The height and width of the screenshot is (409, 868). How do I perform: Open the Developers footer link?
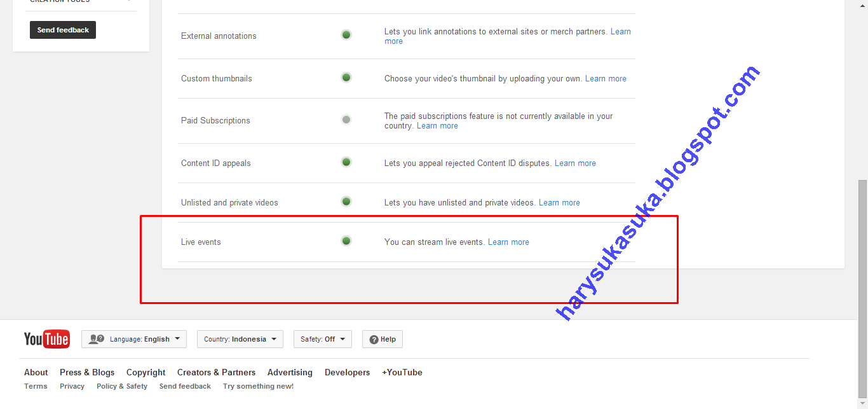(347, 372)
